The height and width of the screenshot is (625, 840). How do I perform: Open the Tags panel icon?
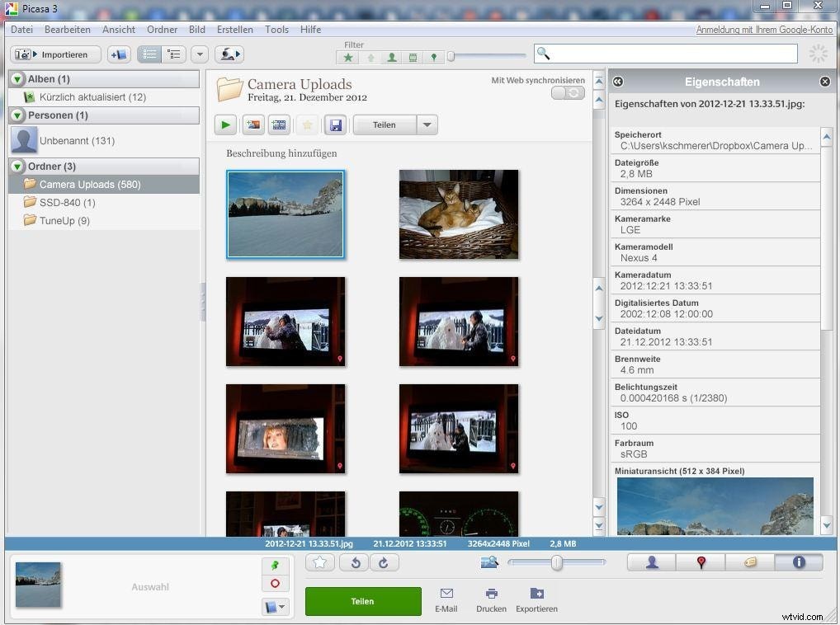click(x=749, y=562)
